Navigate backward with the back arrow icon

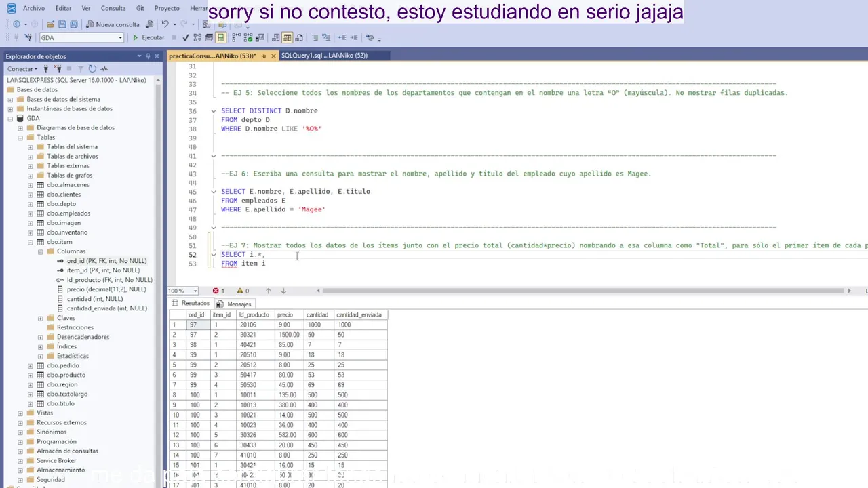coord(16,24)
